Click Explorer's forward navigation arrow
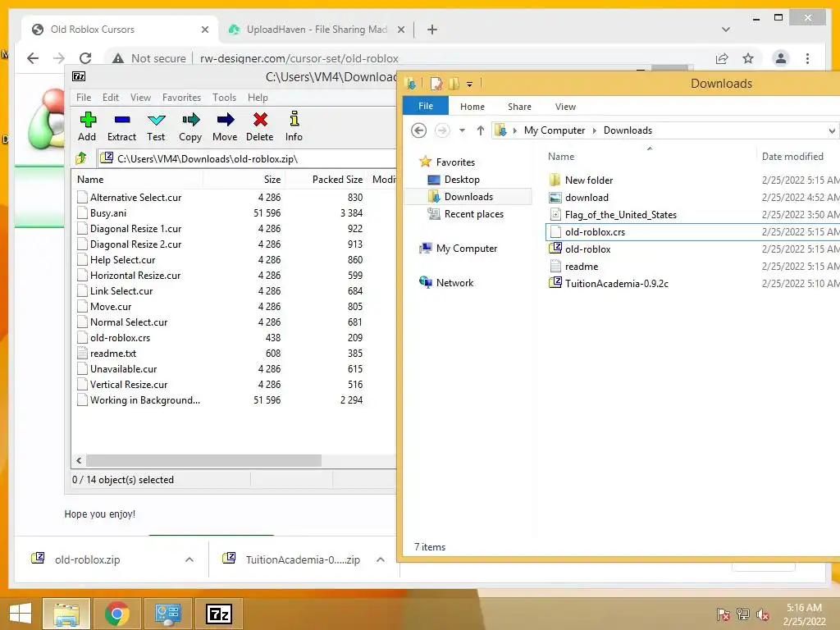The width and height of the screenshot is (840, 630). [442, 130]
